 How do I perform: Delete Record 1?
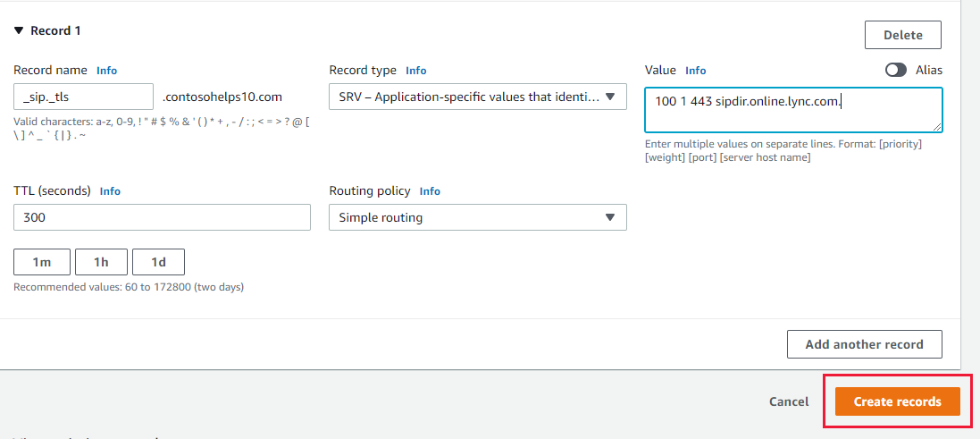[x=902, y=35]
